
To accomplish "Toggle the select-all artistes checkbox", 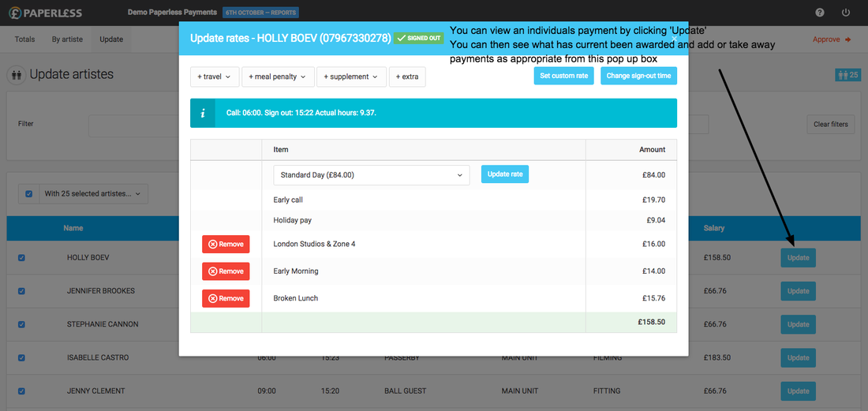I will (29, 194).
